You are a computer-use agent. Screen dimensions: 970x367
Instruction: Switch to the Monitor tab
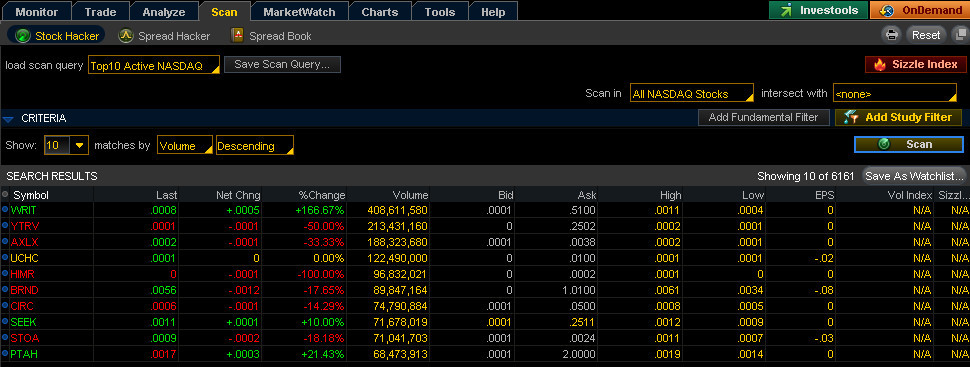pos(36,12)
